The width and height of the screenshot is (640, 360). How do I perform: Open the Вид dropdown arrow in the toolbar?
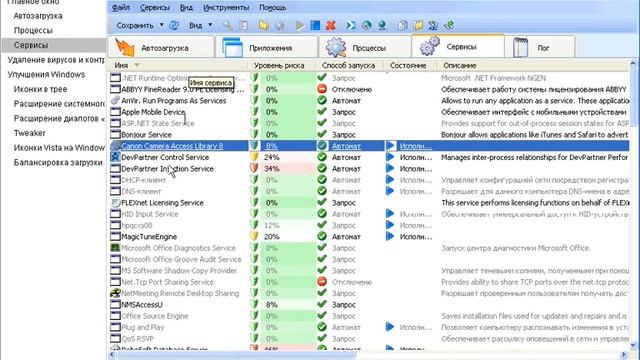[x=210, y=25]
